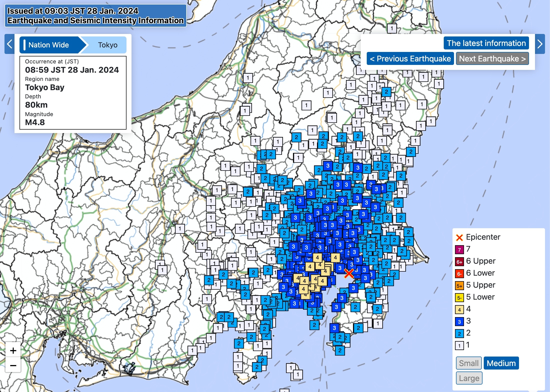The image size is (550, 392).
Task: Set the icon size to Large
Action: coord(469,378)
